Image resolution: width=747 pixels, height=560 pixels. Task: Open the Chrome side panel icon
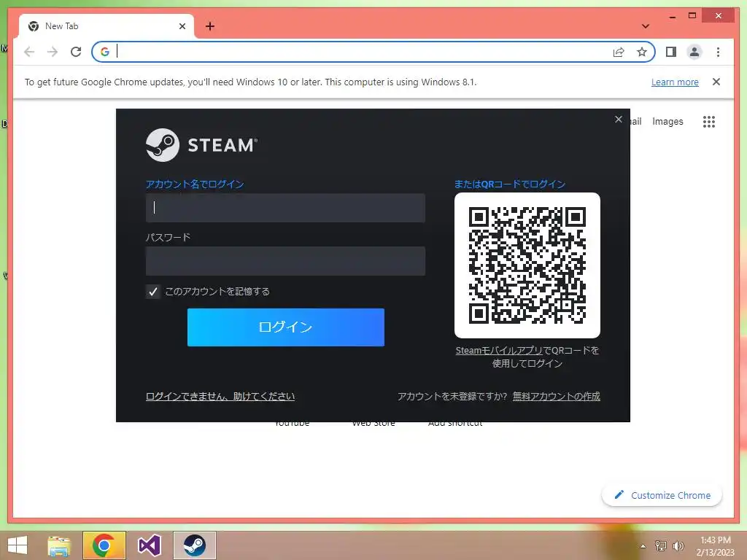[x=671, y=52]
